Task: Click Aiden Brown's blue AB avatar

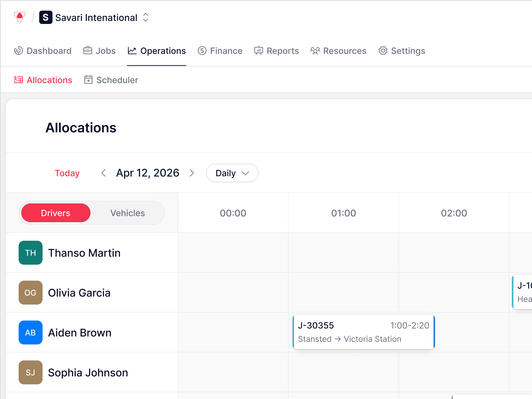Action: 31,333
